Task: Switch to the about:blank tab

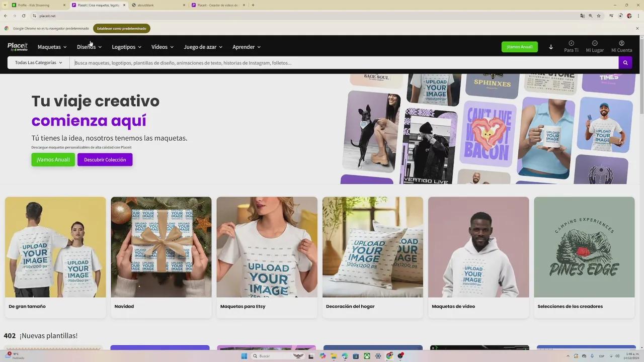Action: pyautogui.click(x=157, y=5)
